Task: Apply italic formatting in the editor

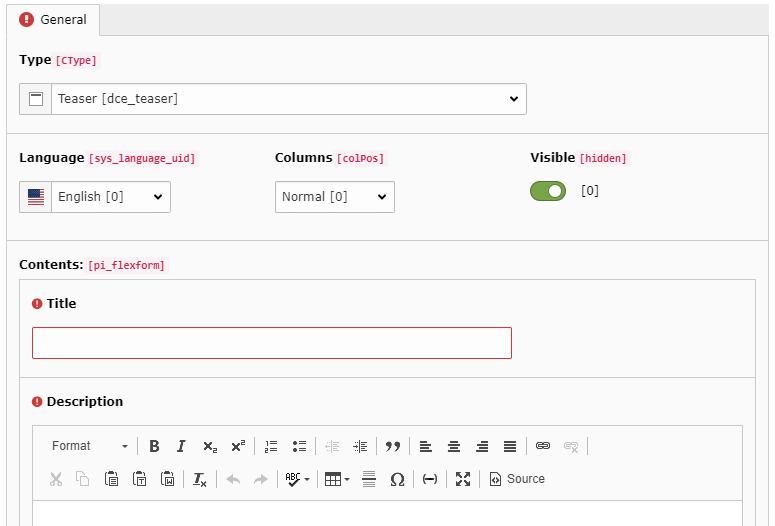Action: click(181, 446)
